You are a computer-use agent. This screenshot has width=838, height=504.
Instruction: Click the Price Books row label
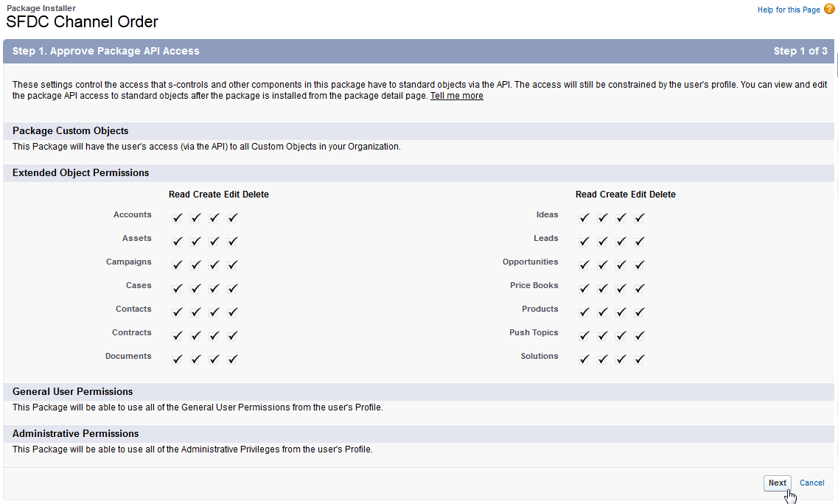pos(534,285)
